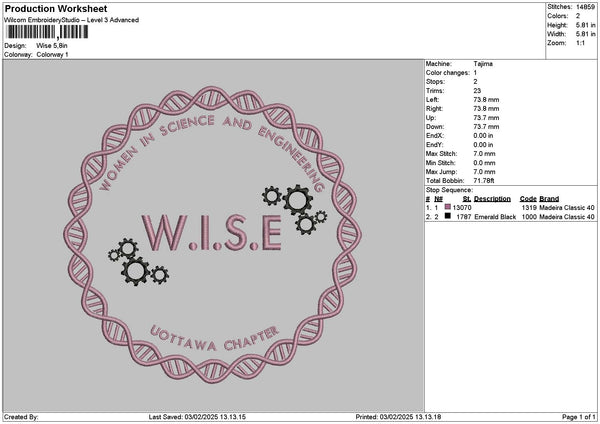Click the Zoom value 1:1
The width and height of the screenshot is (600, 424).
[580, 43]
